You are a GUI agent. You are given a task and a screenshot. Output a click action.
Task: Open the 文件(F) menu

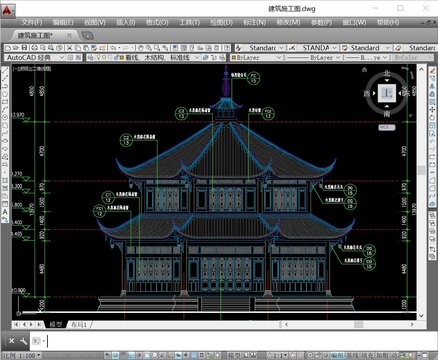pyautogui.click(x=32, y=22)
